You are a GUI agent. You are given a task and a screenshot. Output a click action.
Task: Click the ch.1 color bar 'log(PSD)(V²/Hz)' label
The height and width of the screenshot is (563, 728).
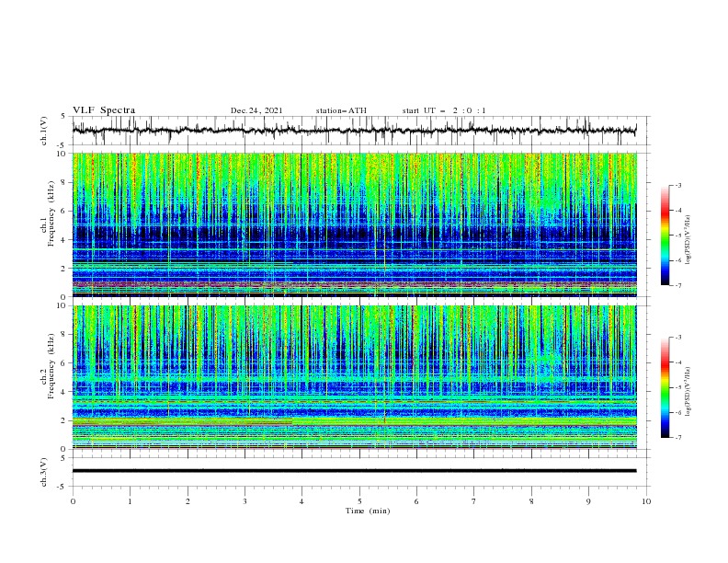tap(688, 240)
